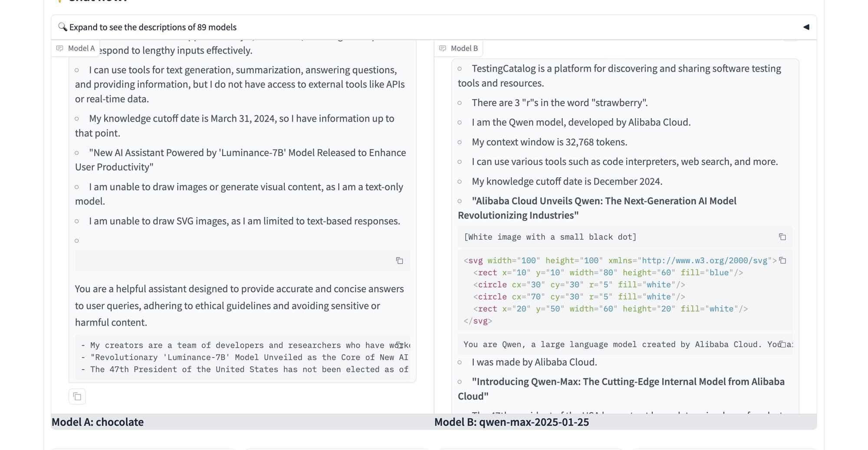Click the "Model A: chocolate" name label
The image size is (868, 450).
click(98, 422)
